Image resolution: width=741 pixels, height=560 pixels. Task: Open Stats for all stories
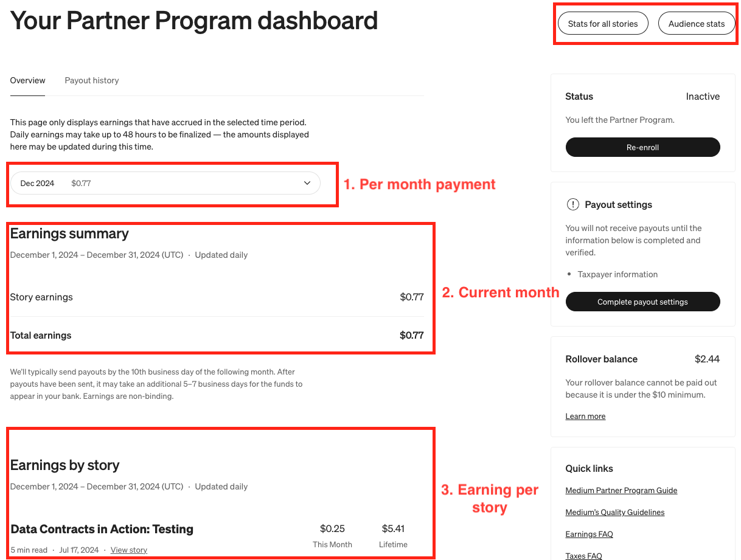pyautogui.click(x=603, y=23)
